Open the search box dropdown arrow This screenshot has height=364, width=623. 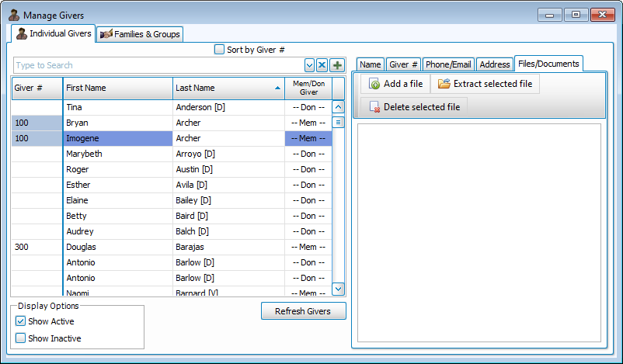[310, 65]
